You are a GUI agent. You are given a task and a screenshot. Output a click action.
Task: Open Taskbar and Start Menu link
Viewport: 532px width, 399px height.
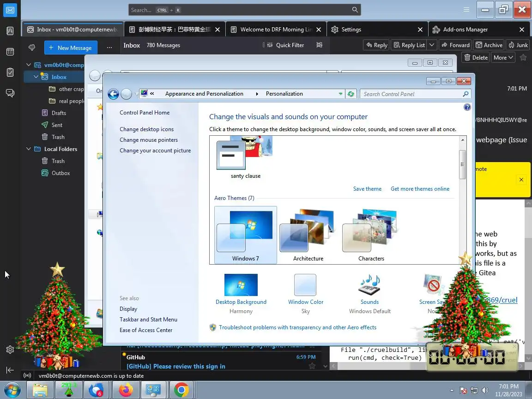[x=148, y=320]
